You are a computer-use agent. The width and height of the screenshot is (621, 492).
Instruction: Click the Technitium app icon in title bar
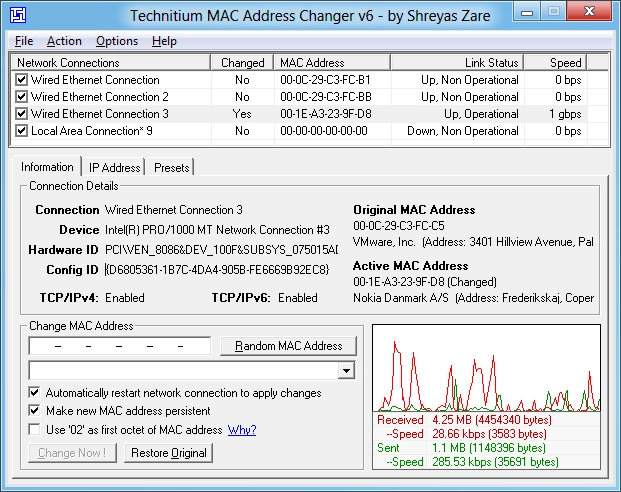pyautogui.click(x=18, y=15)
